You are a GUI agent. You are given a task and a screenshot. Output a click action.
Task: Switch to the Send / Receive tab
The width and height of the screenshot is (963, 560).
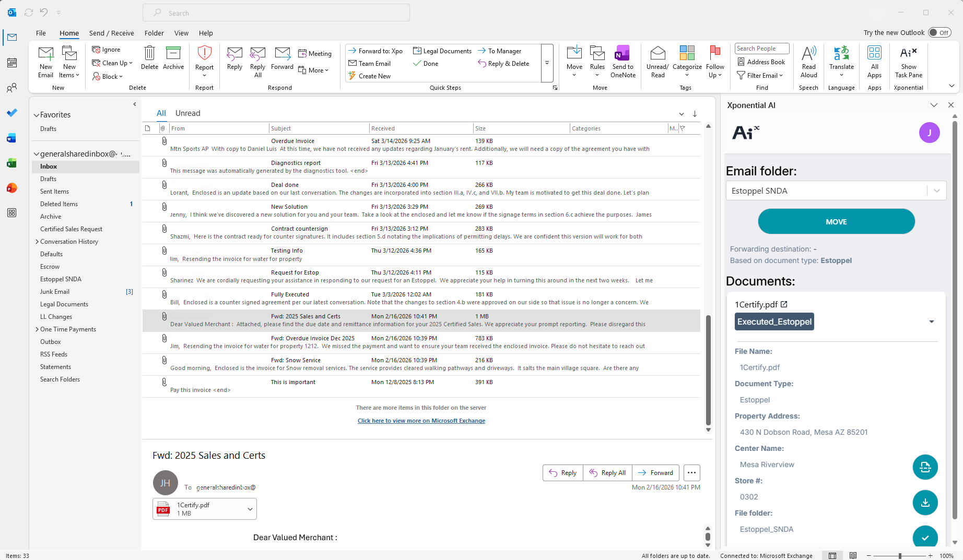(x=111, y=33)
